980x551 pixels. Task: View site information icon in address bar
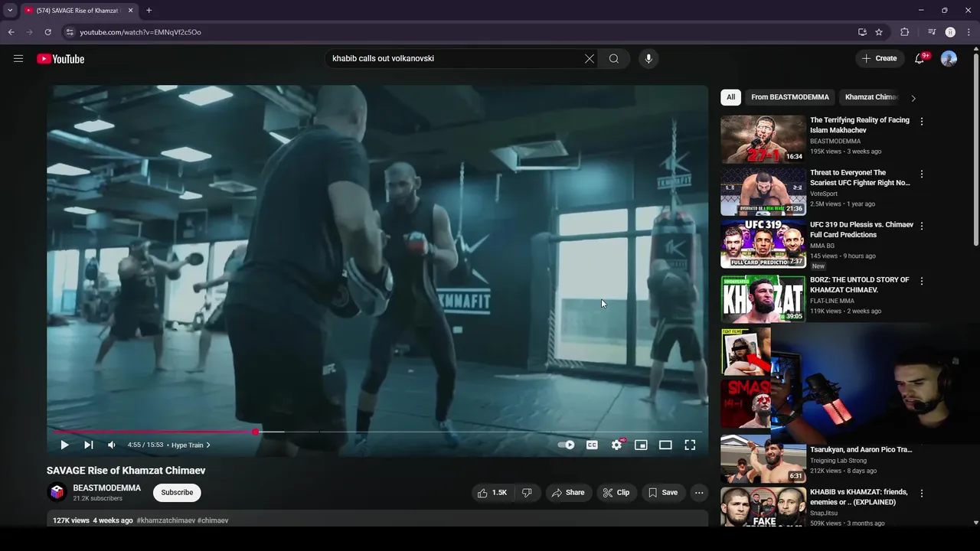pyautogui.click(x=70, y=32)
